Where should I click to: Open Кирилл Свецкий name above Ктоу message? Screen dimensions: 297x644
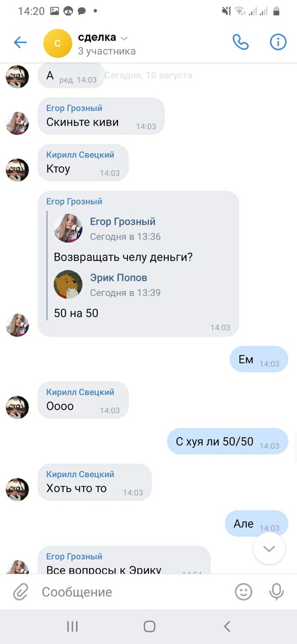tap(80, 155)
